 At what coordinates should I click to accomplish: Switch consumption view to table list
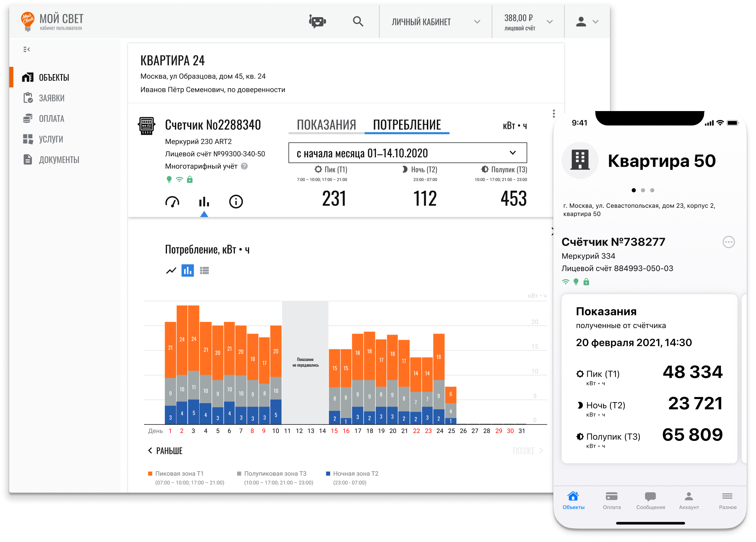[204, 271]
